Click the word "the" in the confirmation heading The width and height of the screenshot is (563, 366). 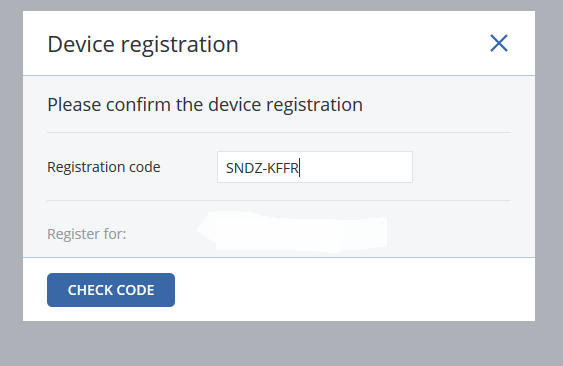click(x=190, y=105)
